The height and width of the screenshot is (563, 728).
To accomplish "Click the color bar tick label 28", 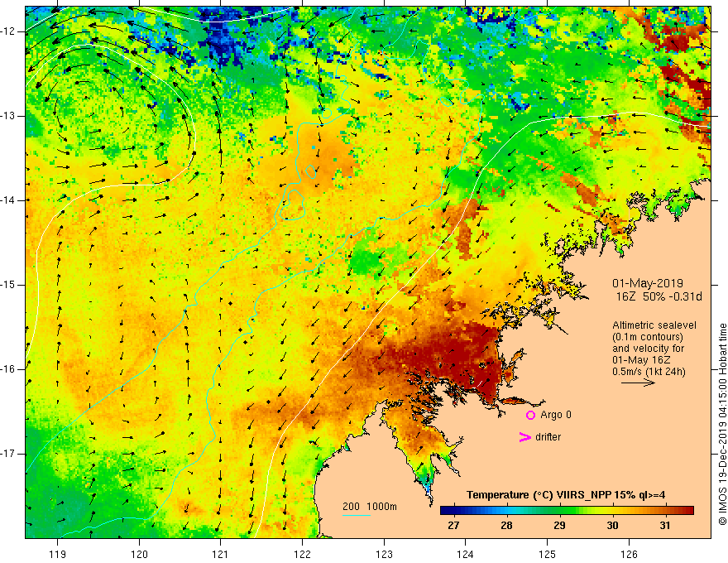I will point(506,526).
